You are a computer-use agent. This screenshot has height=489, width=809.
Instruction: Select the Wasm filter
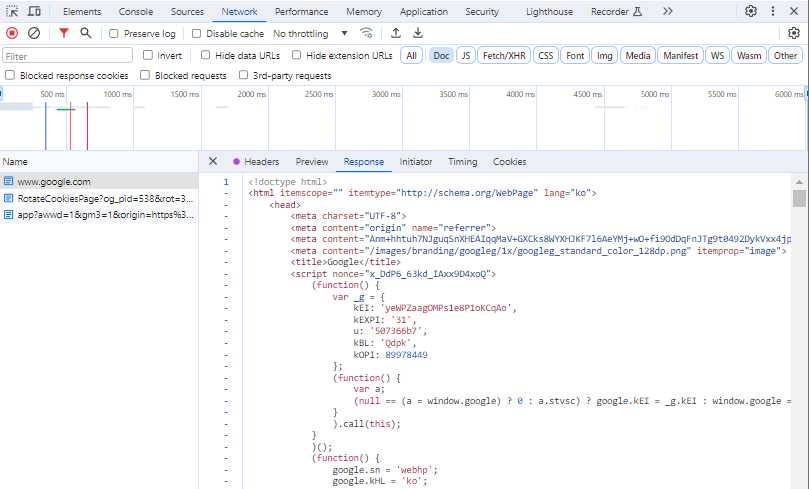pos(749,55)
